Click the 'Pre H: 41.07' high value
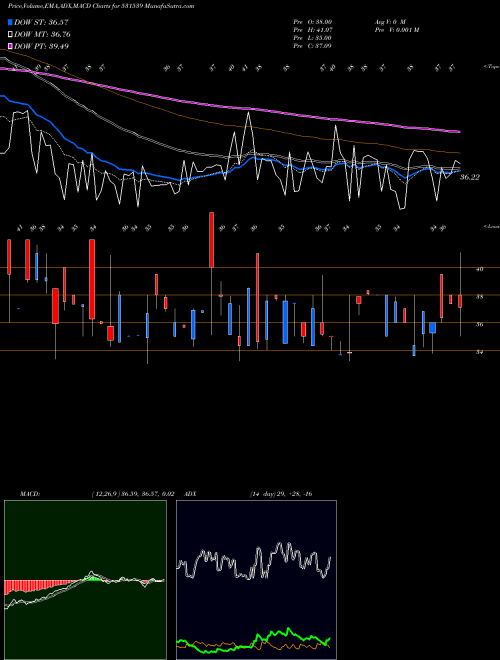The image size is (500, 660). click(x=313, y=30)
